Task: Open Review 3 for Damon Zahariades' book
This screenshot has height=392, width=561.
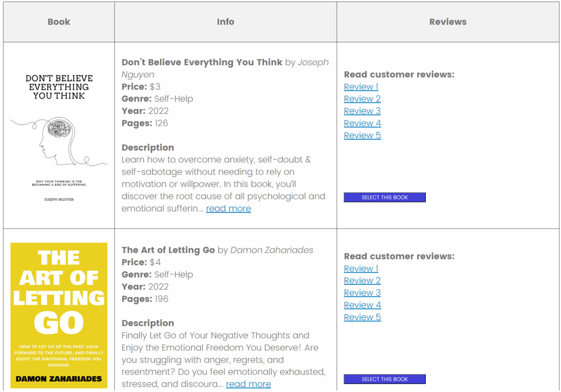Action: pyautogui.click(x=362, y=293)
